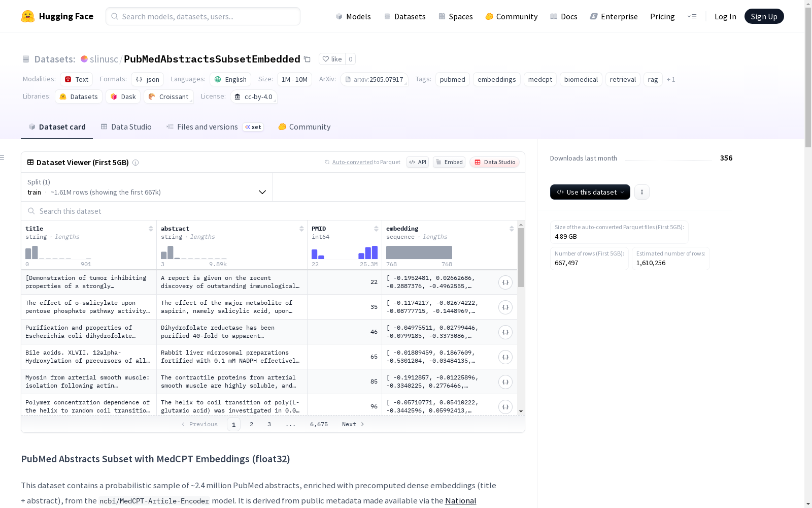The width and height of the screenshot is (812, 508).
Task: Toggle the left sidebar menu icon
Action: [x=3, y=157]
